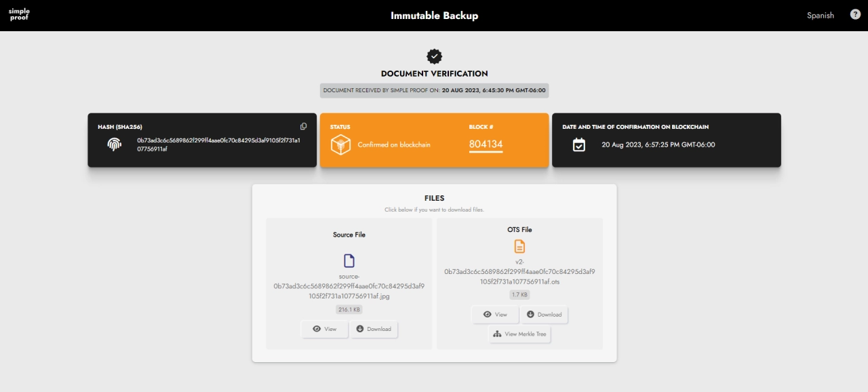Image resolution: width=868 pixels, height=392 pixels.
Task: Click the source file name text
Action: (349, 286)
